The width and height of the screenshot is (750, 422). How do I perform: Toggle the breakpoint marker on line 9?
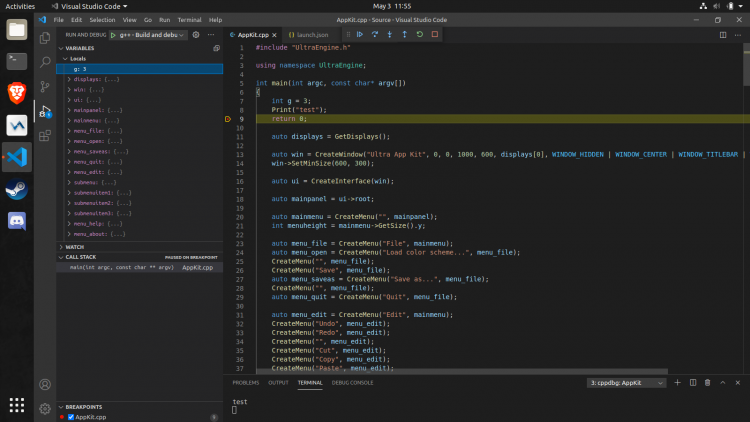[228, 119]
